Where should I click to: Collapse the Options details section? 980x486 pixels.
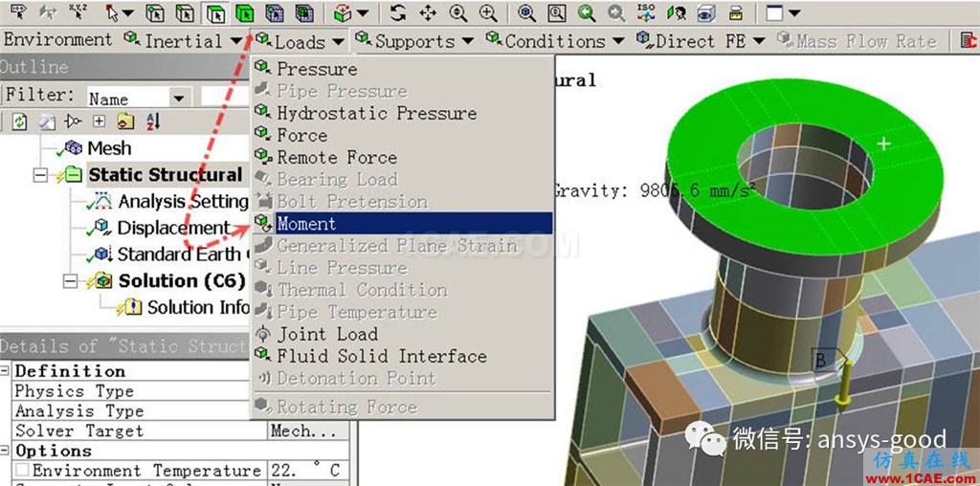click(5, 451)
